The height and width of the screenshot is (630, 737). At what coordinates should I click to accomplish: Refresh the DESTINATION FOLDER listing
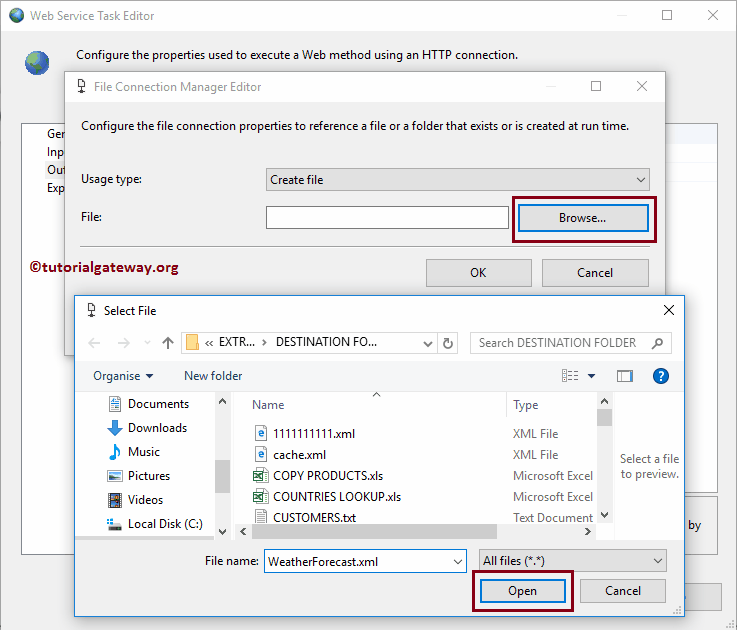click(448, 343)
